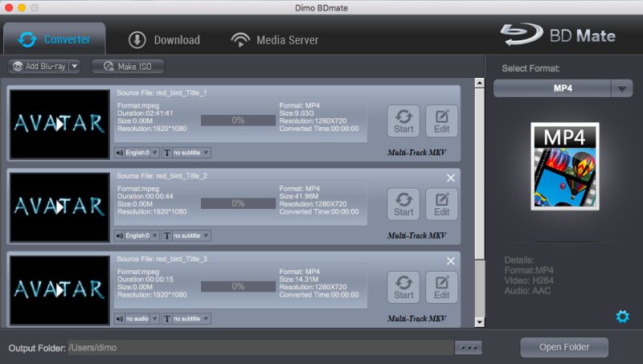Click the Output Folder path field
Screen dimensions: 643x364
[260, 348]
